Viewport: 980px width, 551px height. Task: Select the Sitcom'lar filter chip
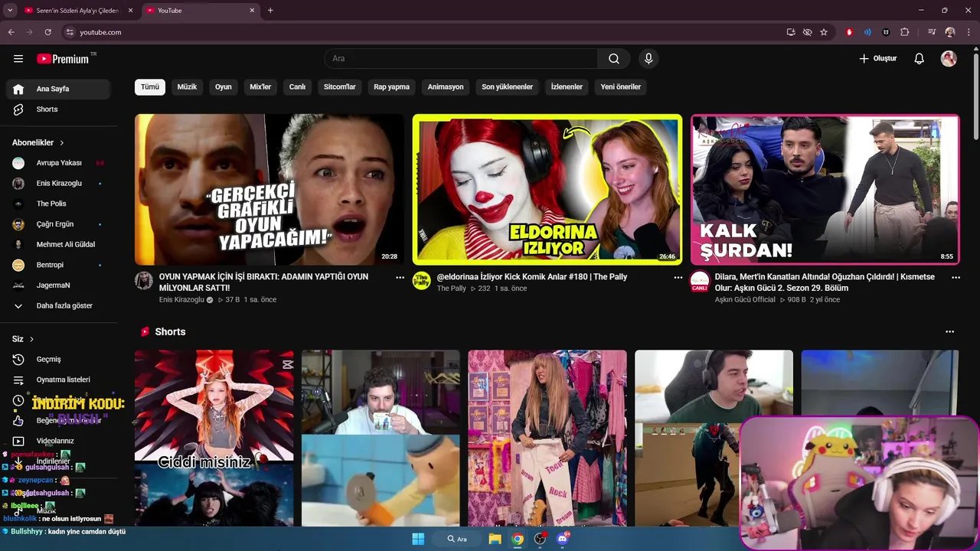(x=339, y=86)
